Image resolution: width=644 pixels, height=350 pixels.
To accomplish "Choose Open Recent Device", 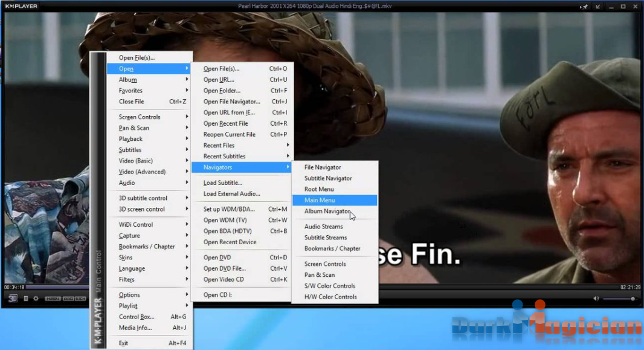I will 242,242.
